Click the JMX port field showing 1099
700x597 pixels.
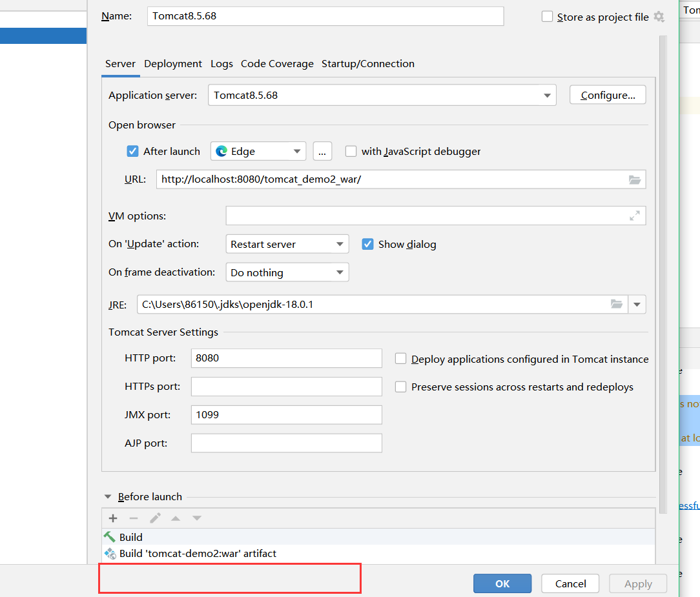(x=287, y=415)
